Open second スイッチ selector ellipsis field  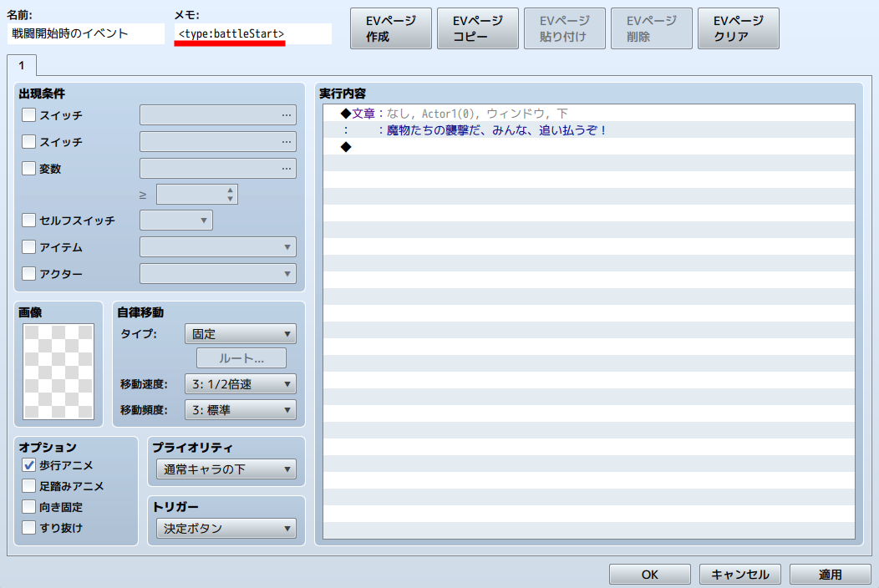(218, 142)
